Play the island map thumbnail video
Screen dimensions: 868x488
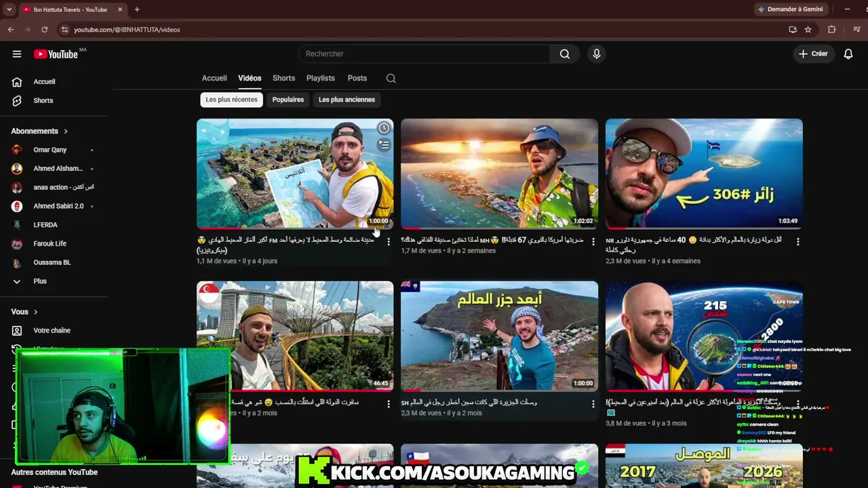coord(295,174)
